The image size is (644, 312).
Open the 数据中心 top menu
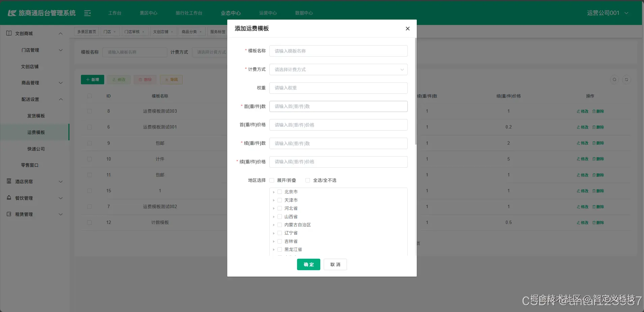304,13
